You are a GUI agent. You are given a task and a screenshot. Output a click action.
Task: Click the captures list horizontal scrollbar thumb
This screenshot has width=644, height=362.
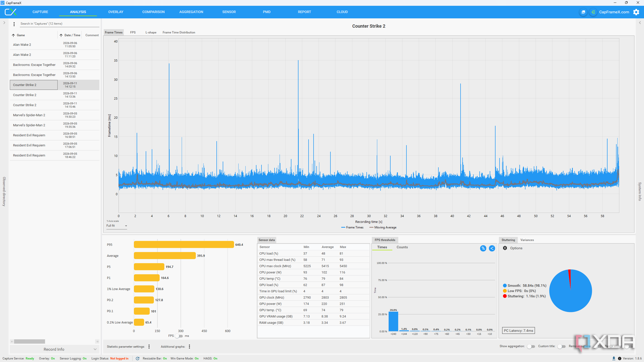pyautogui.click(x=29, y=342)
